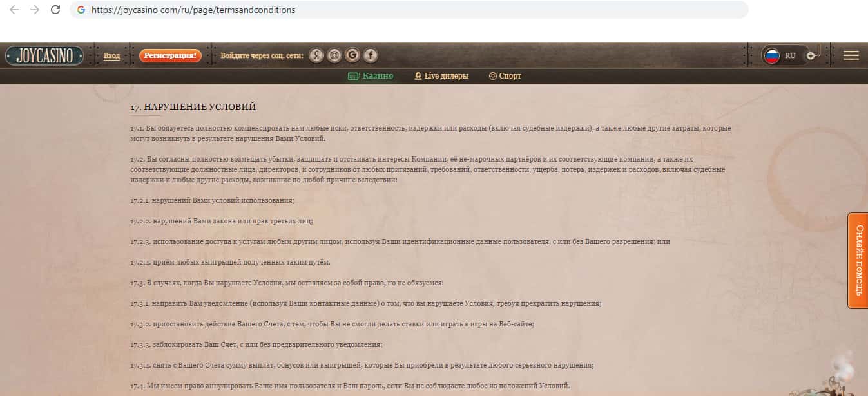
Task: Click line 17.4 аннулировать Ваше имя пользователя
Action: click(350, 386)
